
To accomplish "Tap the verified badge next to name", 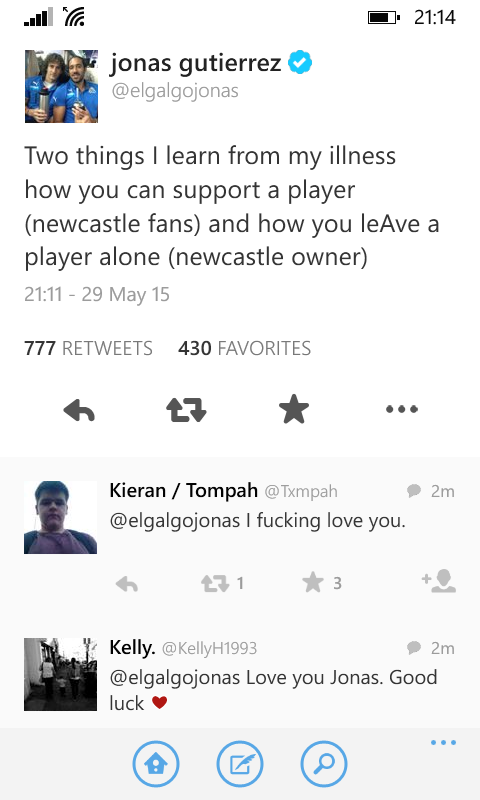I will click(x=300, y=62).
